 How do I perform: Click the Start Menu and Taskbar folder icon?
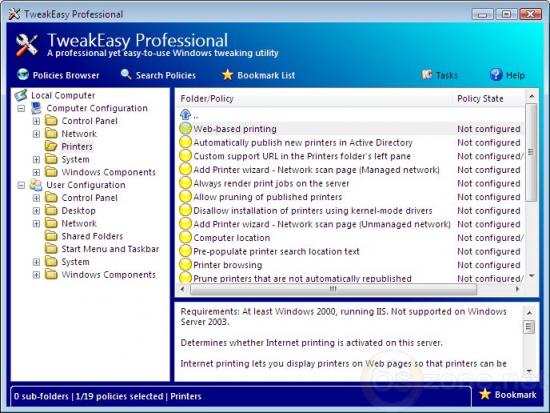click(51, 249)
